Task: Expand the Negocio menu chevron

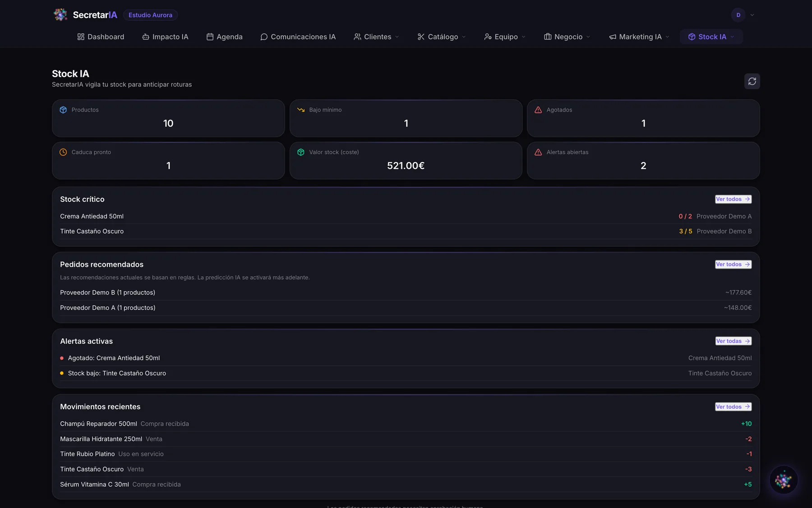Action: (588, 37)
